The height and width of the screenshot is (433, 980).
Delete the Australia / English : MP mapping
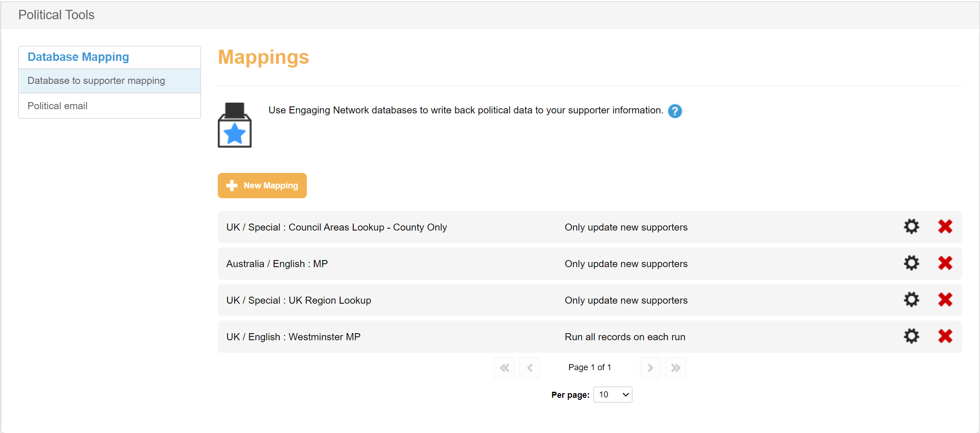pos(945,263)
